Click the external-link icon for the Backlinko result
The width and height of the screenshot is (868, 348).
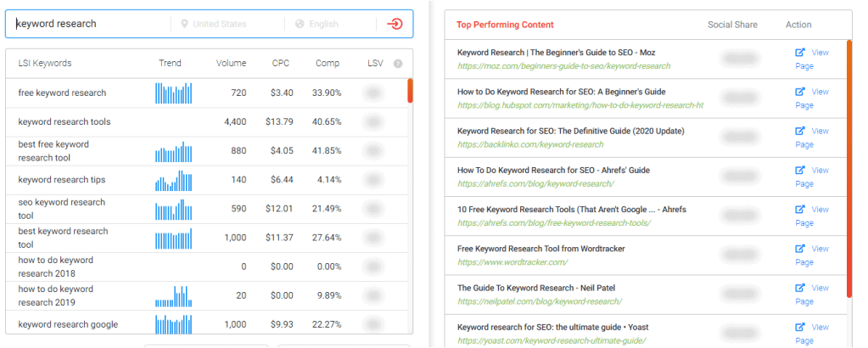[x=799, y=132]
